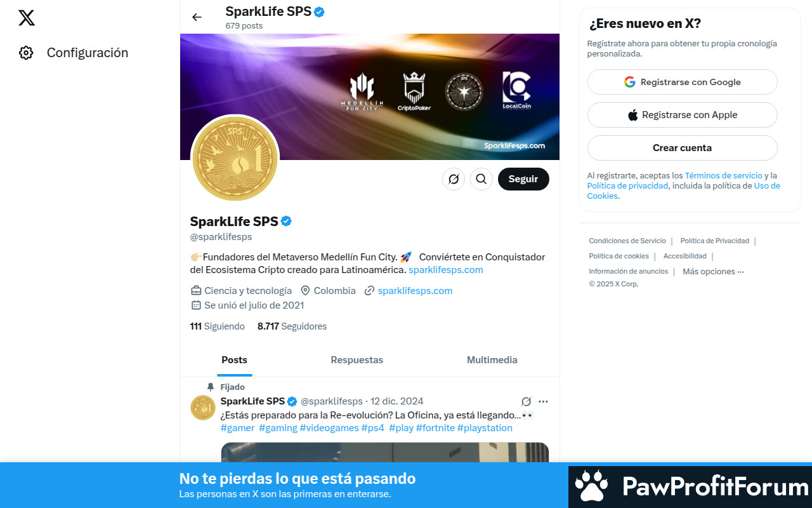Open the profile search magnifier icon
The image size is (812, 508).
click(x=481, y=179)
